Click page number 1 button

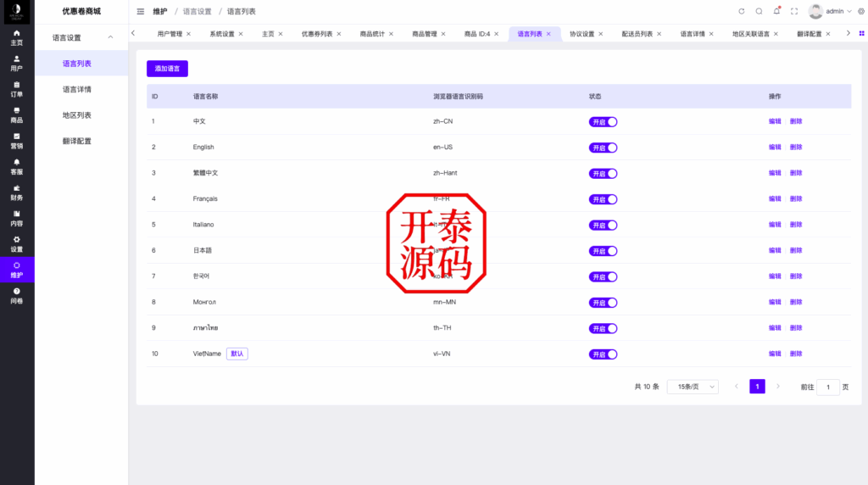point(757,387)
